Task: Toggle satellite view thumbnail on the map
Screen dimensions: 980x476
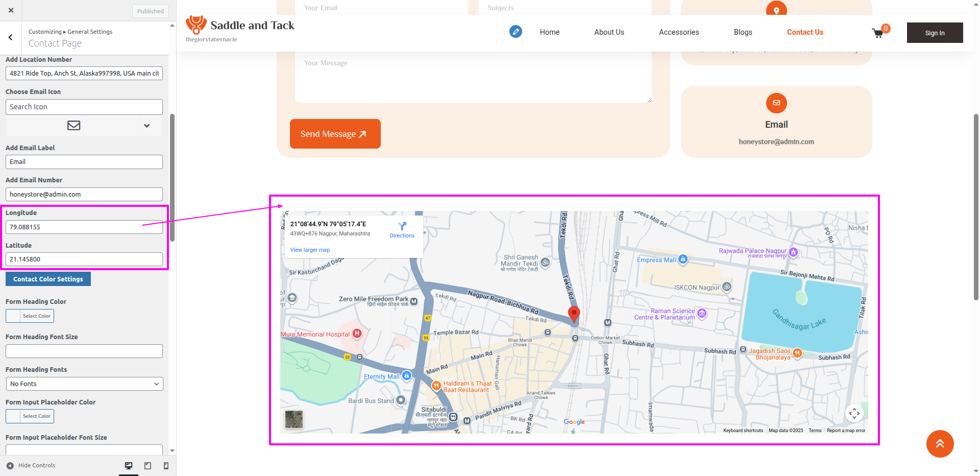Action: click(294, 419)
